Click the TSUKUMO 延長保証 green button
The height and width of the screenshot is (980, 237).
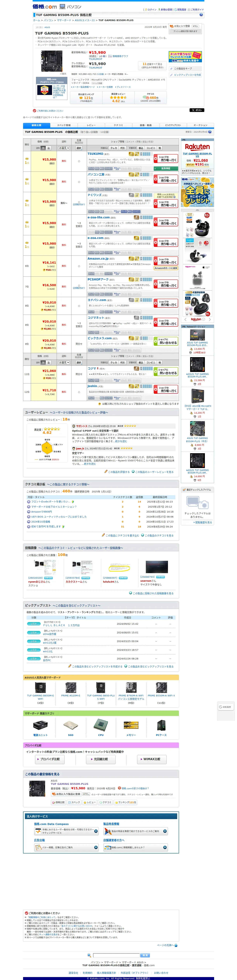(166, 168)
